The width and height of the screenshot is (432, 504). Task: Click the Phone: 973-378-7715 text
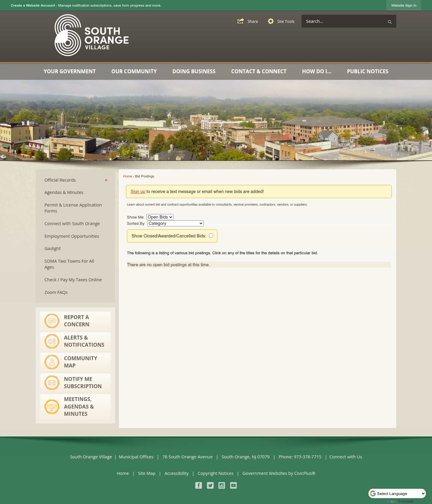[300, 457]
